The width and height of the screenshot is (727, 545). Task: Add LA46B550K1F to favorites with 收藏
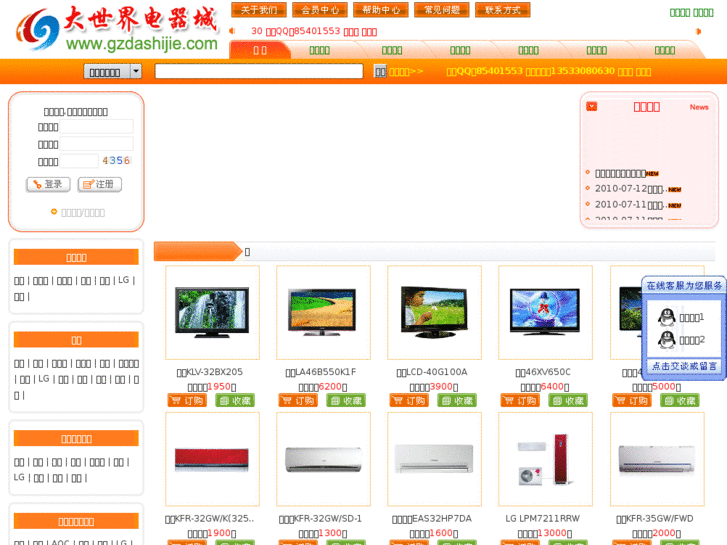[x=346, y=400]
